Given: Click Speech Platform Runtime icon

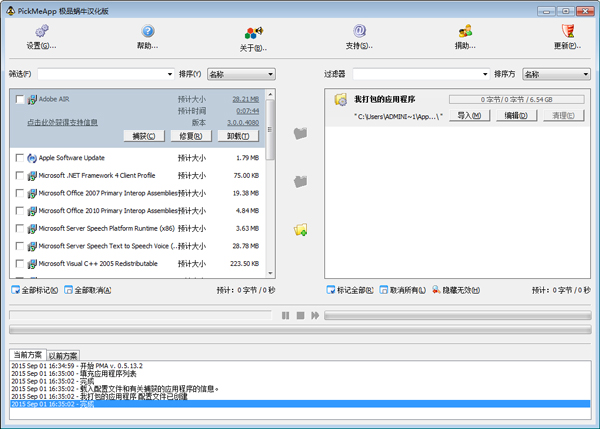Looking at the screenshot, I should pos(32,228).
